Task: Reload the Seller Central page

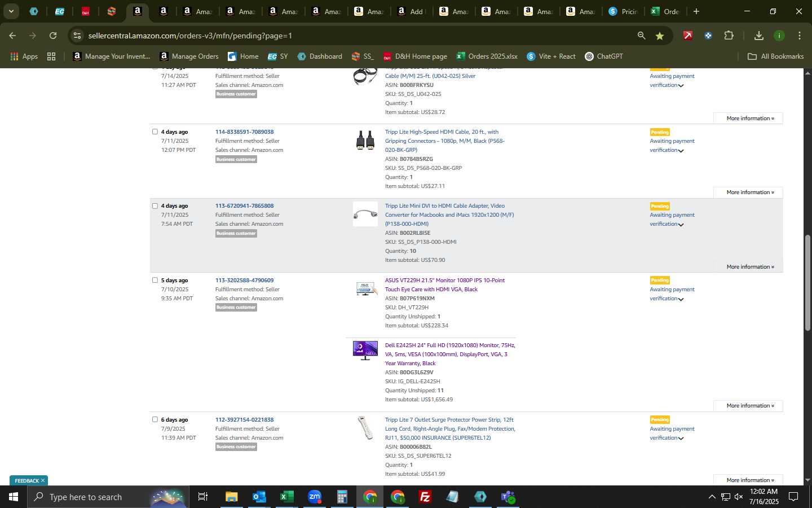Action: [53, 36]
